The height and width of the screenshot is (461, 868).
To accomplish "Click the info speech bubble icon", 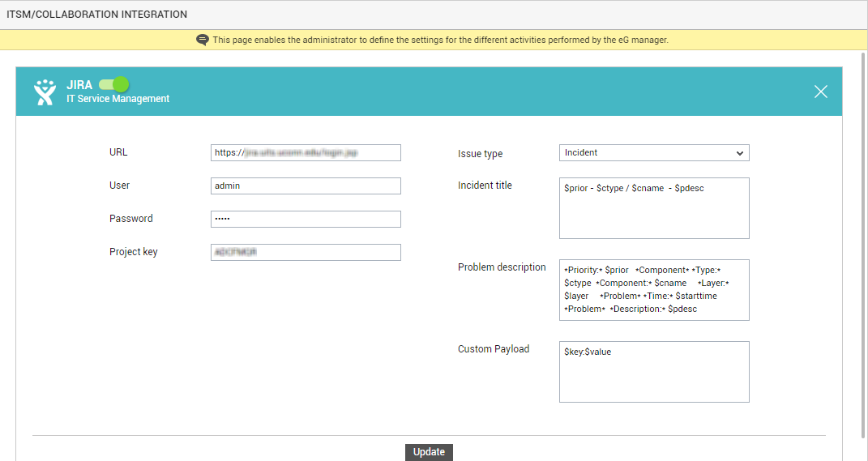I will (203, 40).
